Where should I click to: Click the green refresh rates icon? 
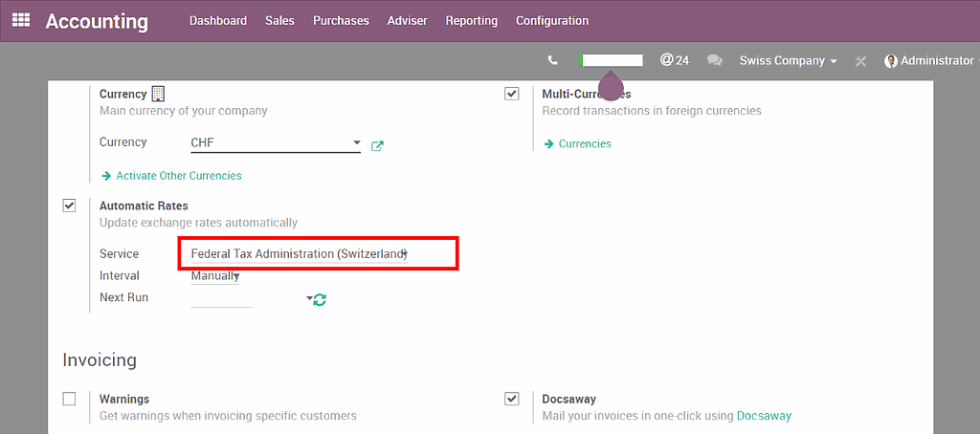(320, 299)
